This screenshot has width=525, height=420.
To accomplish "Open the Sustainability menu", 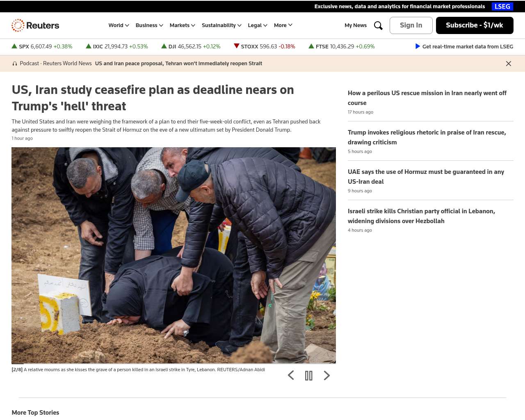I will click(221, 25).
